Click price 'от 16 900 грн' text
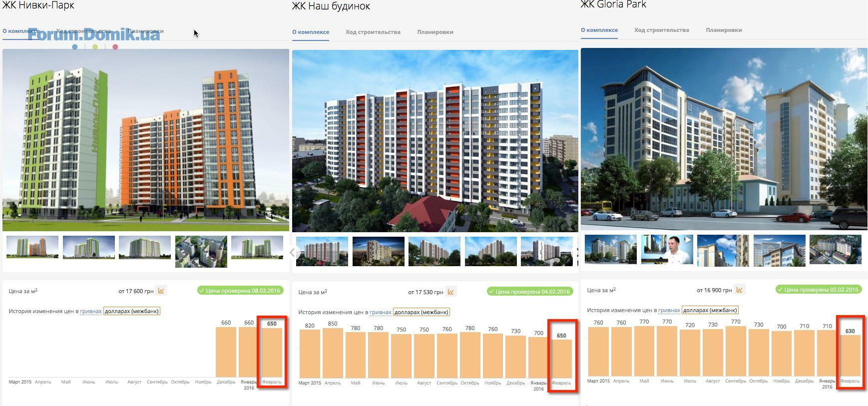868x406 pixels. click(714, 290)
